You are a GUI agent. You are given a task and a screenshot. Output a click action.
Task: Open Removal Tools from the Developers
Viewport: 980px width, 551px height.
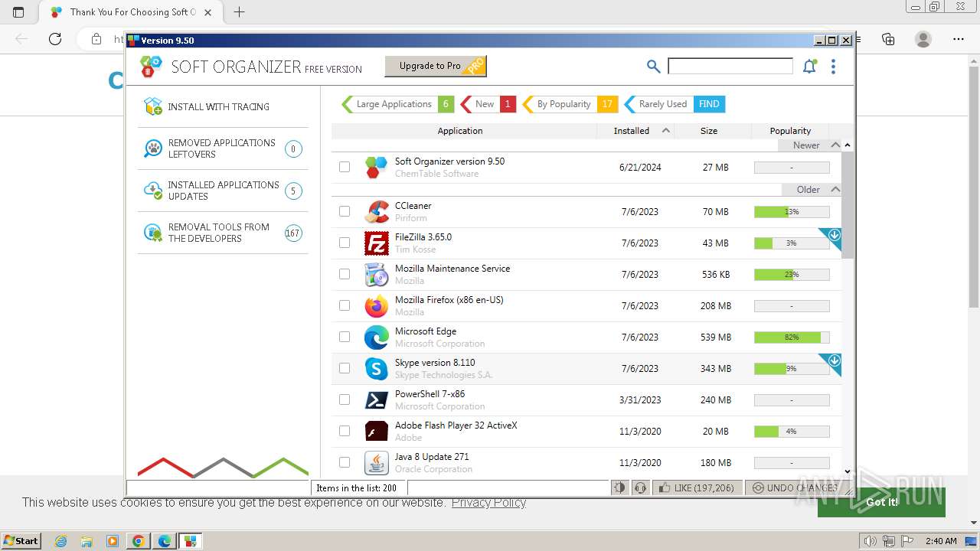(223, 233)
